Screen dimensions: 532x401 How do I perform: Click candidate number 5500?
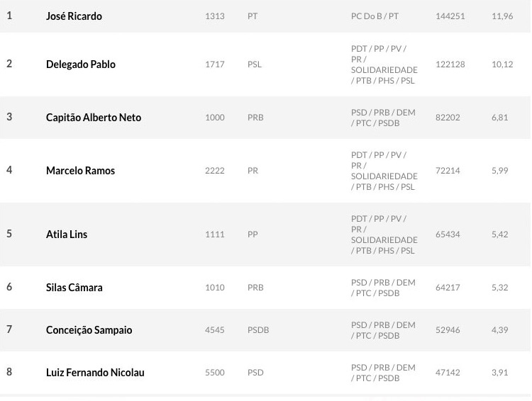214,373
